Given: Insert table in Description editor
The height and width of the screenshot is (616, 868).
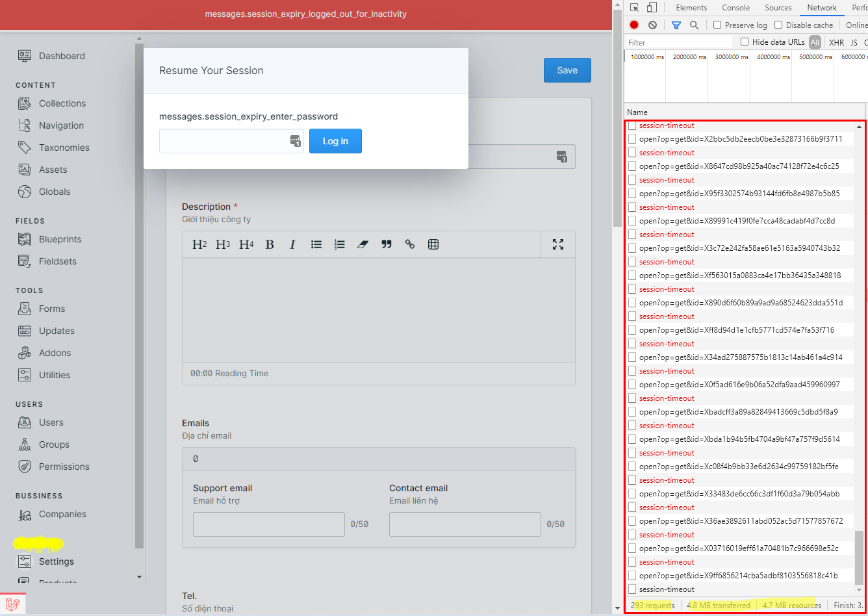Looking at the screenshot, I should point(433,244).
